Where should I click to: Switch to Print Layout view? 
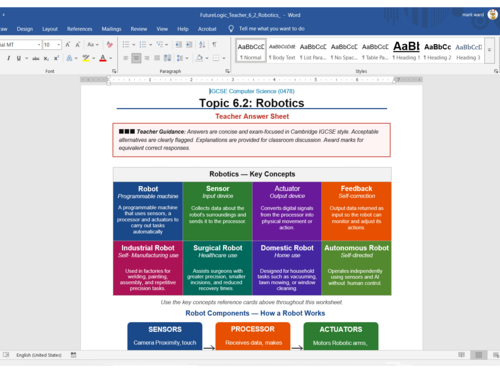pyautogui.click(x=479, y=355)
